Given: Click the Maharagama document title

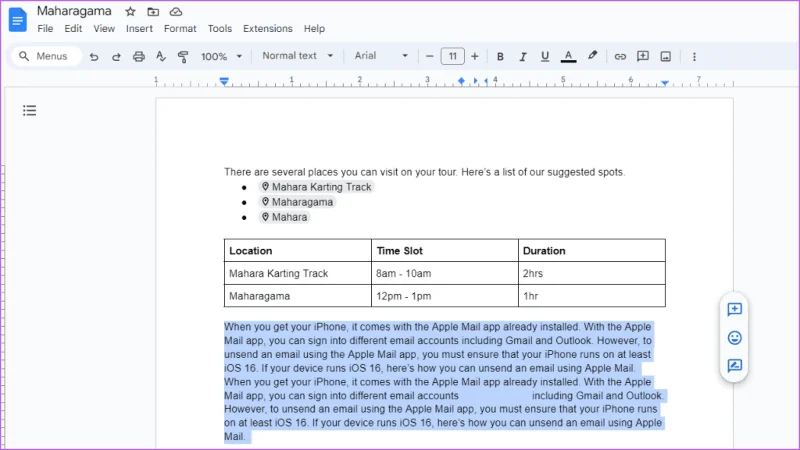Looking at the screenshot, I should 74,11.
